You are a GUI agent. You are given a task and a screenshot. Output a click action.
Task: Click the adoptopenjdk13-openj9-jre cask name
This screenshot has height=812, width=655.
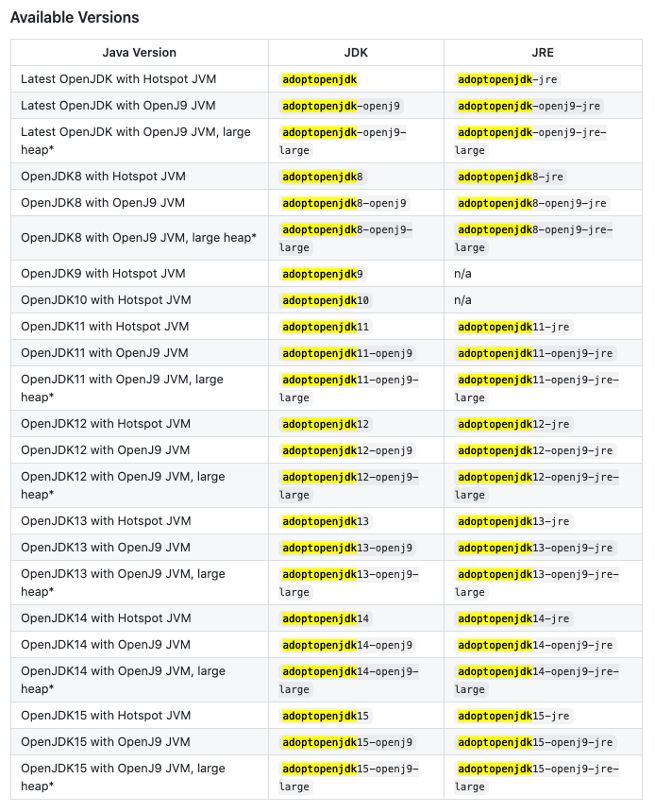(535, 549)
